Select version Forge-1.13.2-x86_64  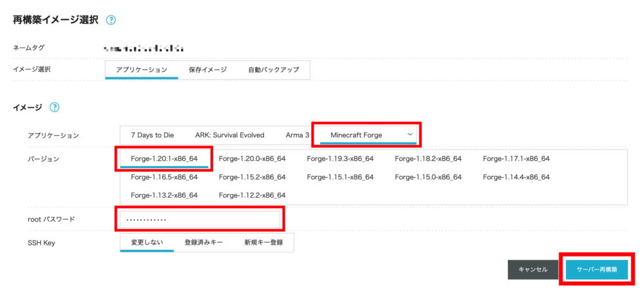point(164,195)
